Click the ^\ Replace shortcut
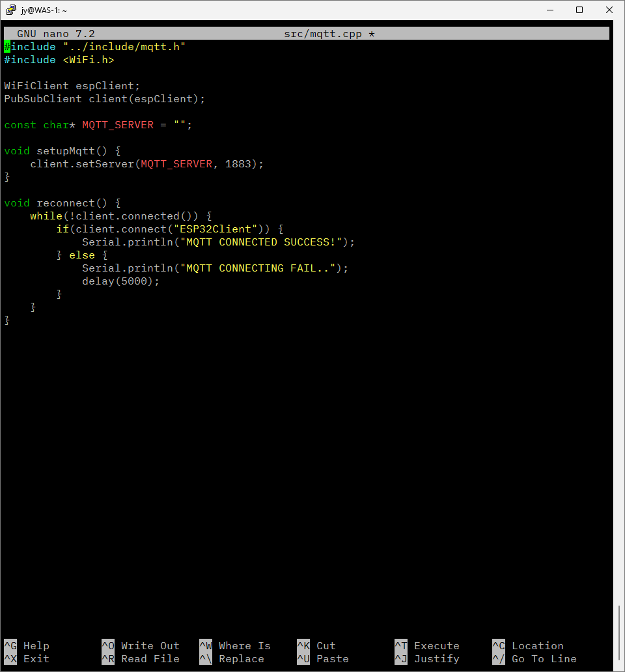The width and height of the screenshot is (625, 672). tap(232, 659)
